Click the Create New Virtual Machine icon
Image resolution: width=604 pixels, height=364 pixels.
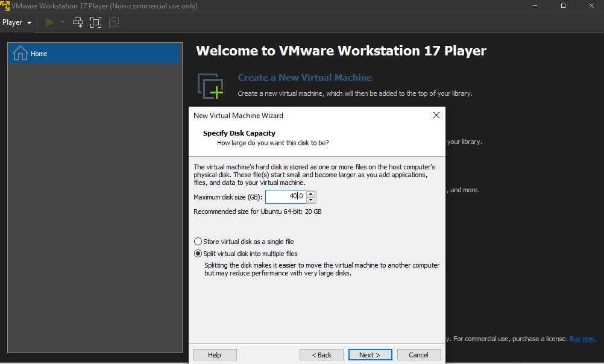click(x=210, y=86)
